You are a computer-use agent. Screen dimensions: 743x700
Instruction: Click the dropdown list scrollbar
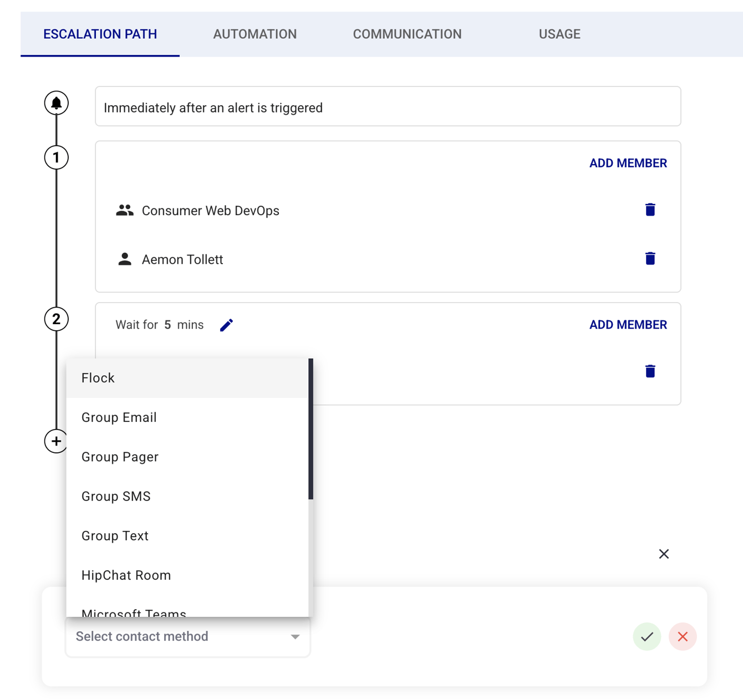pyautogui.click(x=311, y=429)
